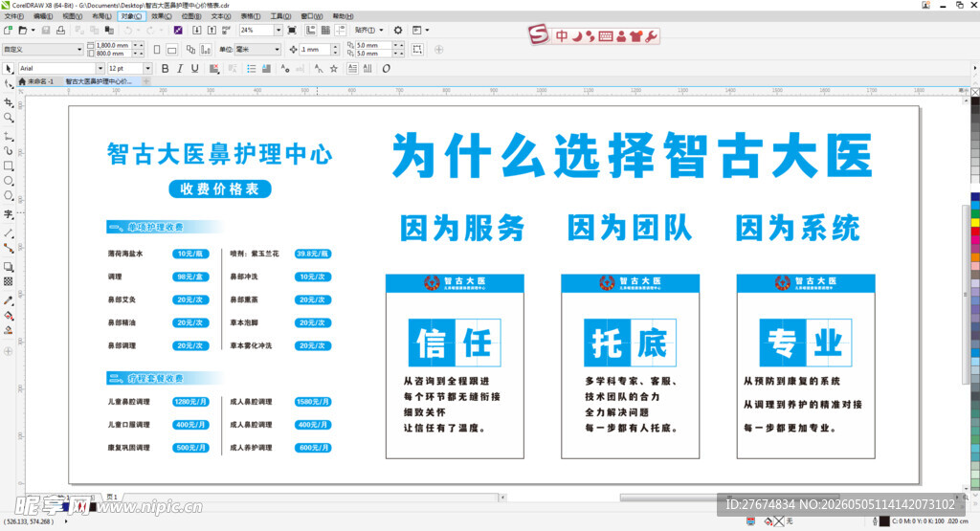Open the 文本(X) menu
This screenshot has width=980, height=531.
[221, 16]
